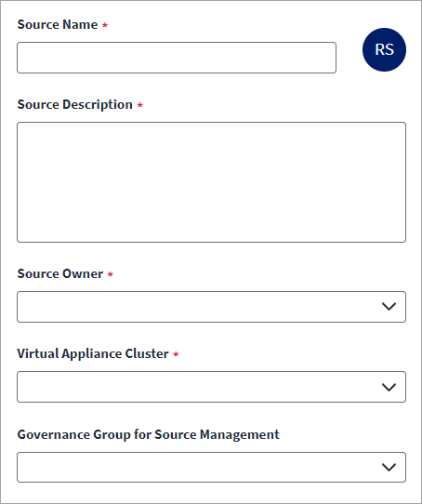Open Governance Group for Source Management dropdown
This screenshot has width=422, height=504.
212,467
